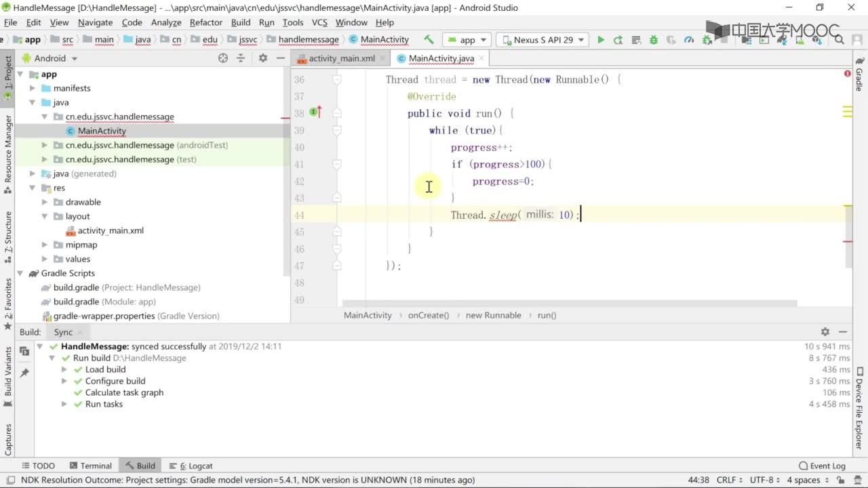Close the MainActivity.java tab
Screen dimensions: 868x488
point(481,58)
